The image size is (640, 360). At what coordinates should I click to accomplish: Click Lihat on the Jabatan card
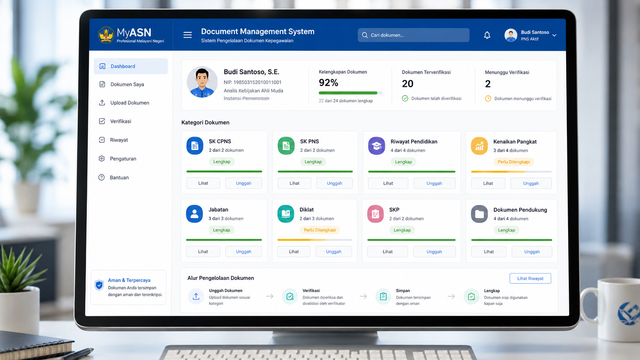click(x=203, y=251)
